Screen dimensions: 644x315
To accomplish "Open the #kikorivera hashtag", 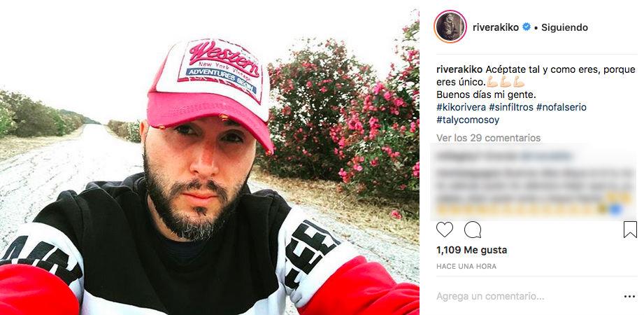I will [461, 107].
